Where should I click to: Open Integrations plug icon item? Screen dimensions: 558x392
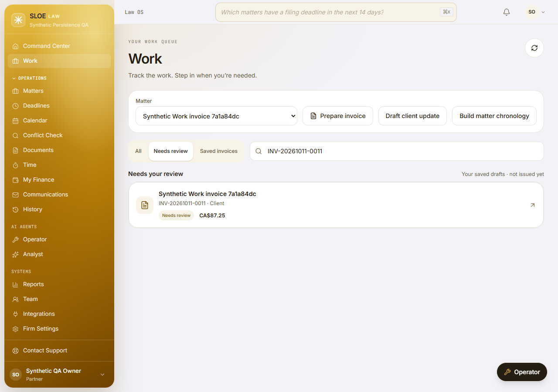click(x=59, y=314)
